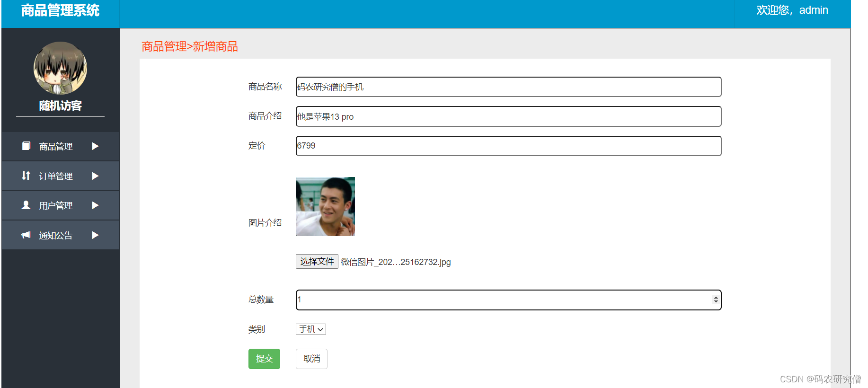Open the 通知公告 sidebar menu
This screenshot has height=388, width=868.
[x=61, y=235]
